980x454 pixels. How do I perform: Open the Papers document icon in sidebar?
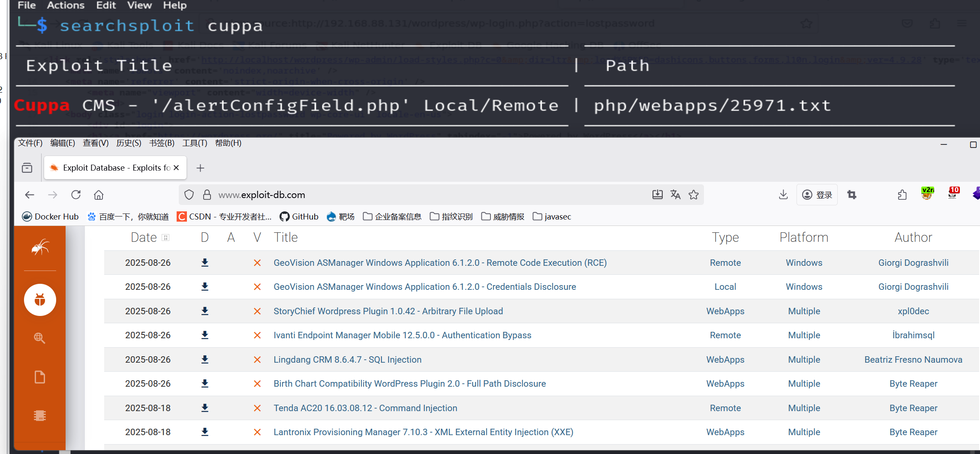pos(40,377)
